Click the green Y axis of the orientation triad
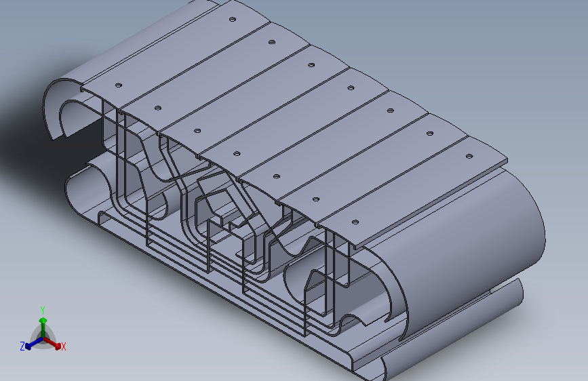This screenshot has height=381, width=588. click(43, 327)
